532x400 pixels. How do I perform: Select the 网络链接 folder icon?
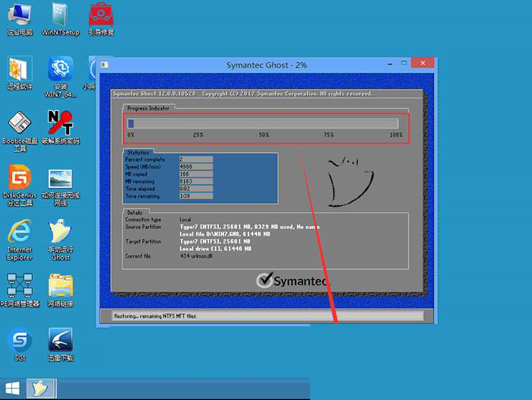click(60, 290)
